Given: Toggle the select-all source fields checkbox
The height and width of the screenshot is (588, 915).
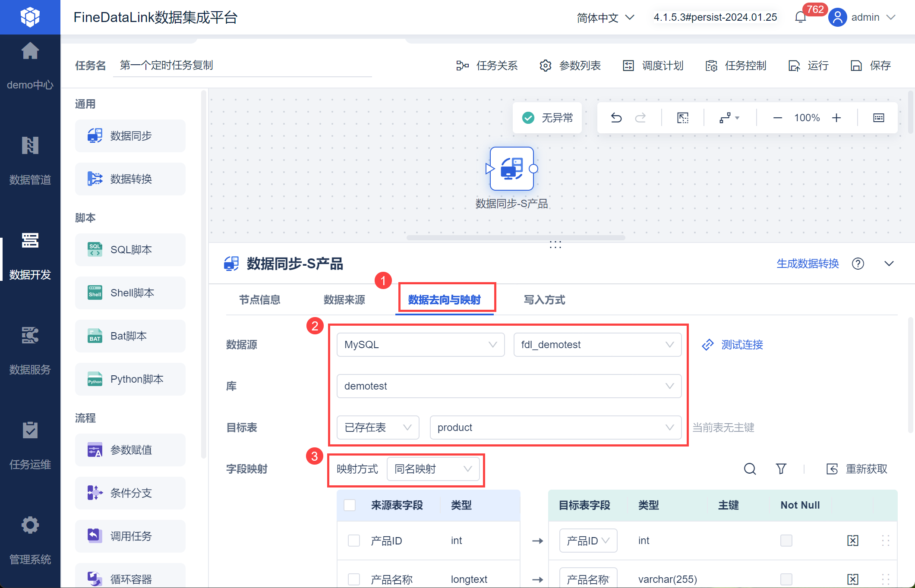Looking at the screenshot, I should (x=350, y=505).
